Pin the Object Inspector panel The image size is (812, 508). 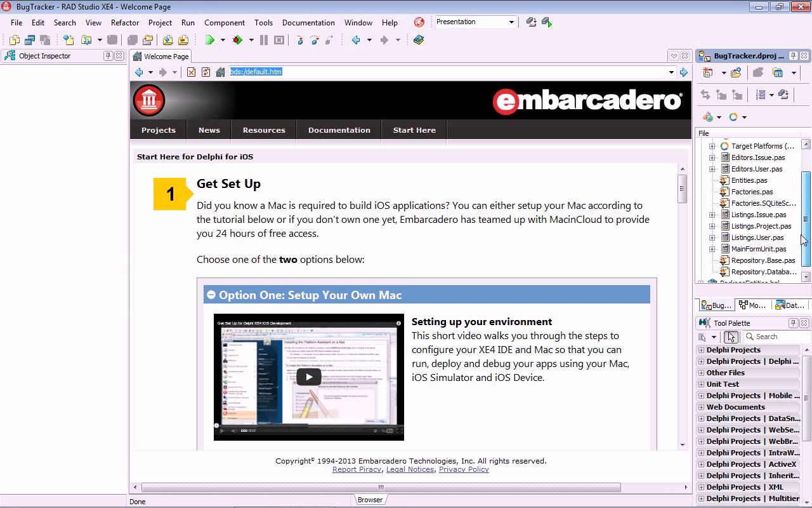point(108,56)
